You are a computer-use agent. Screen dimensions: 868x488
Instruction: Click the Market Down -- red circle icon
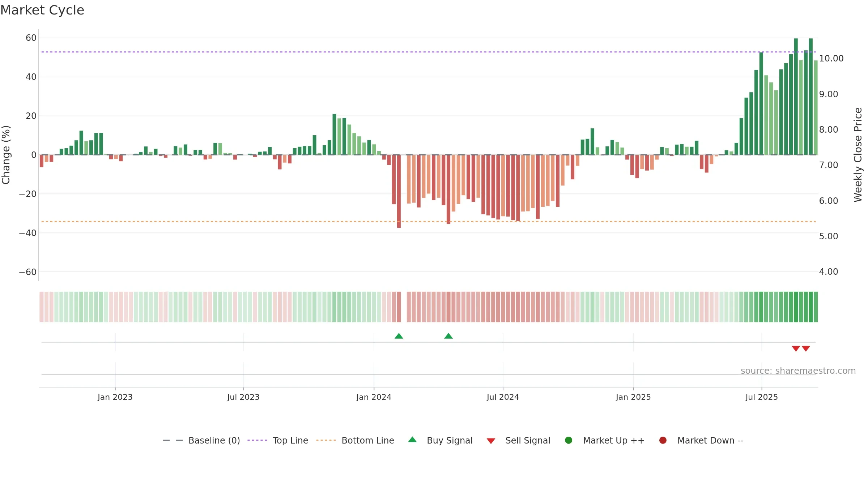663,440
